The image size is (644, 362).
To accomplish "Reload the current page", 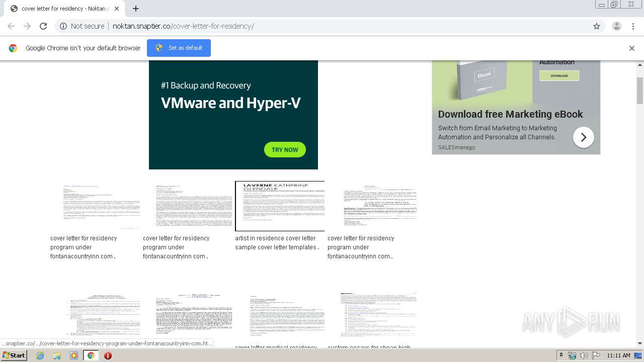I will (x=43, y=26).
